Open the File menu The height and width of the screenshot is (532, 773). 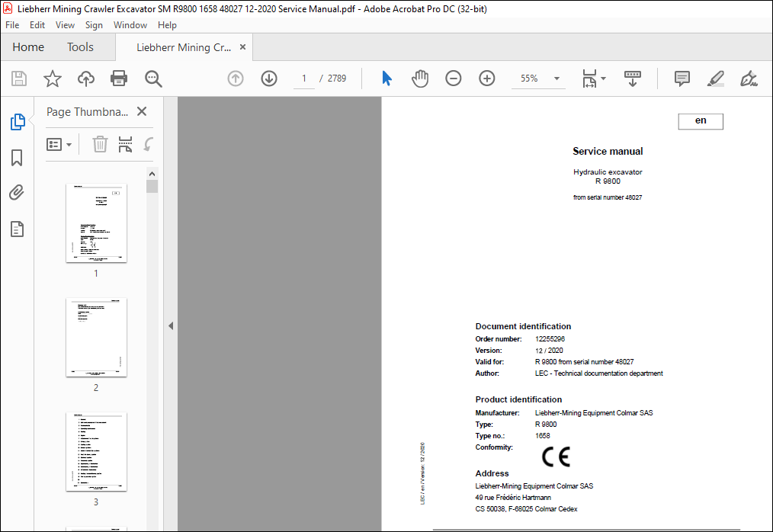(x=12, y=25)
